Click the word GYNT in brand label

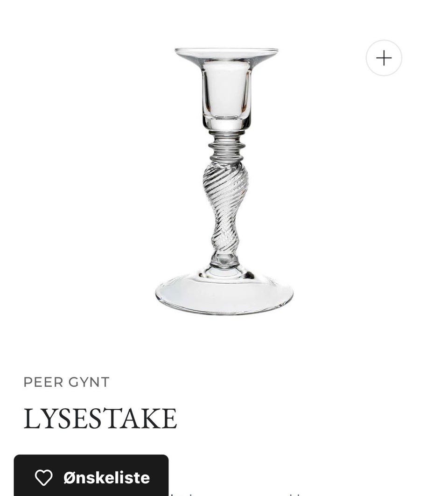pyautogui.click(x=89, y=382)
